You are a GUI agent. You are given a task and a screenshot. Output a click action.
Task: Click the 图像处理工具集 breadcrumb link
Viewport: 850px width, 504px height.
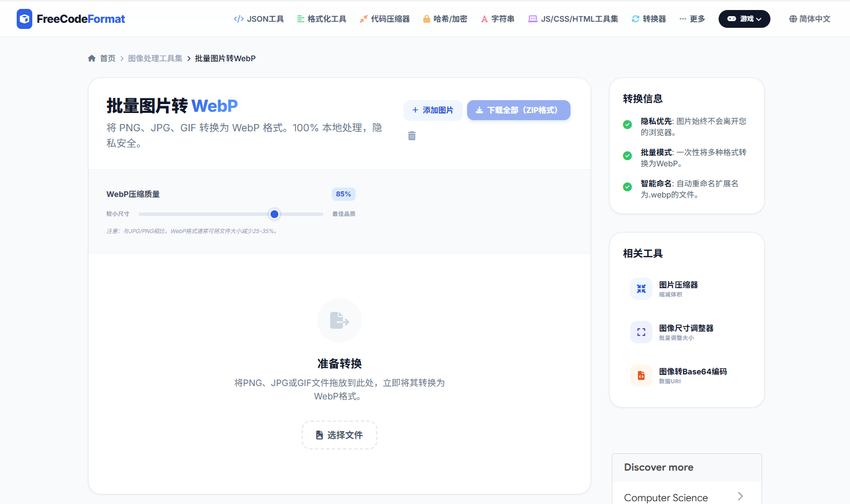pos(155,58)
